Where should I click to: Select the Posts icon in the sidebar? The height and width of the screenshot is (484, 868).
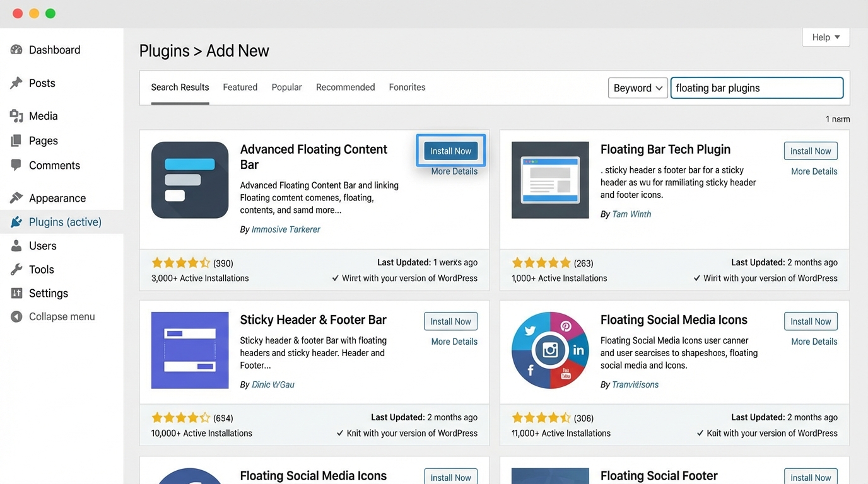(15, 83)
